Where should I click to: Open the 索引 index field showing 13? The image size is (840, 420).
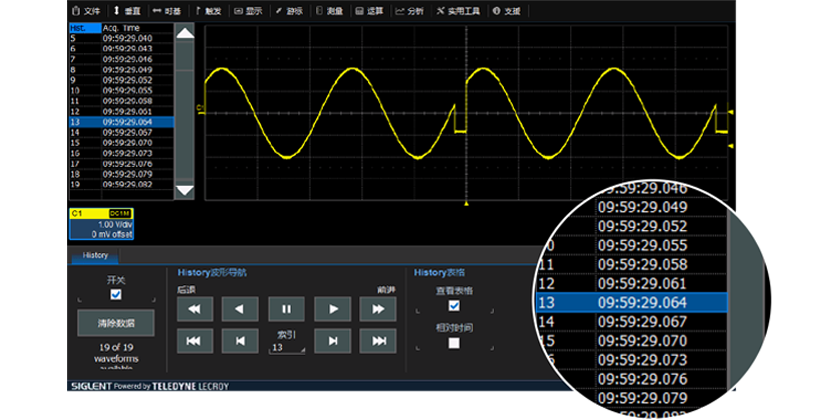click(x=286, y=347)
